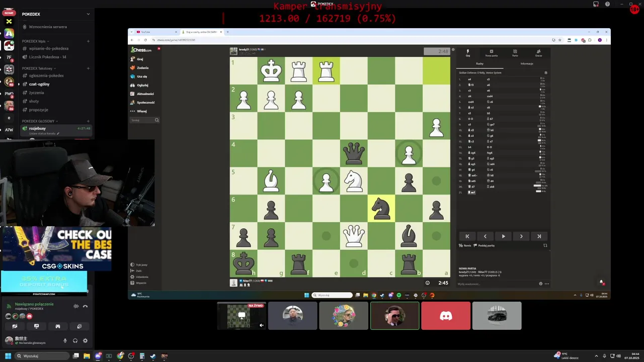Add a channel to POKEDEX GŁOSOWY category
The width and height of the screenshot is (644, 362).
point(88,121)
